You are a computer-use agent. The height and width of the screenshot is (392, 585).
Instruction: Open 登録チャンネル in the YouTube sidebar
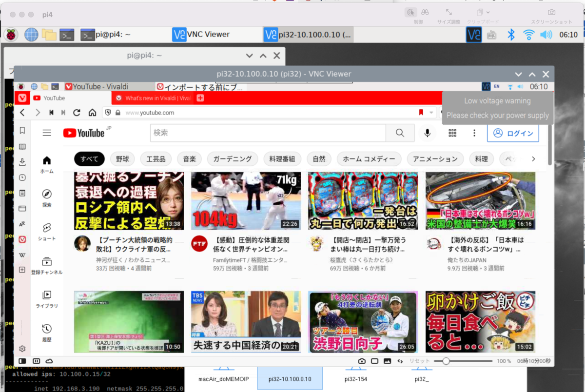coord(47,265)
